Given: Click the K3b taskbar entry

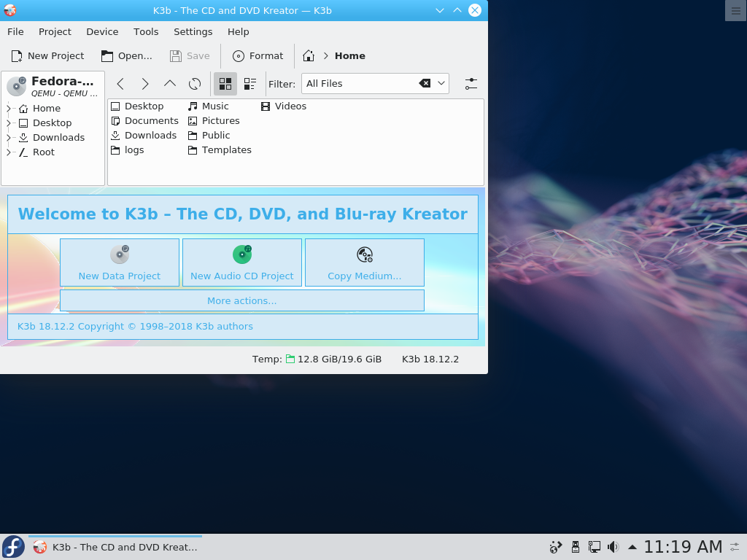Looking at the screenshot, I should tap(115, 547).
